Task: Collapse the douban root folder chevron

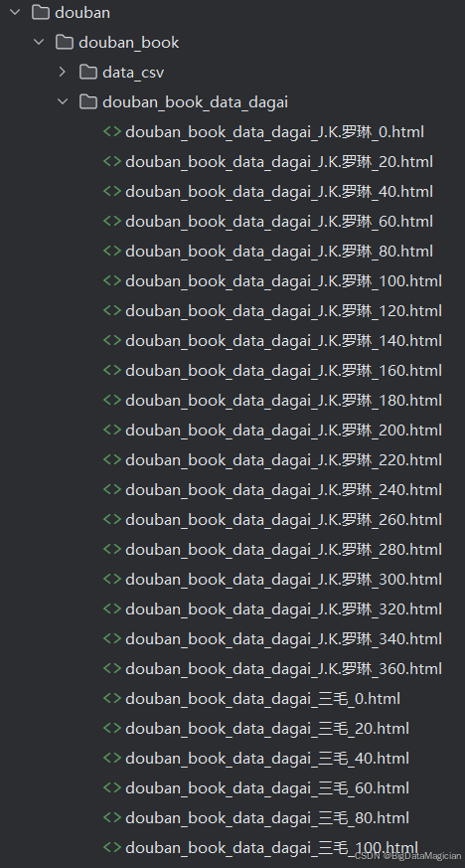Action: tap(16, 12)
